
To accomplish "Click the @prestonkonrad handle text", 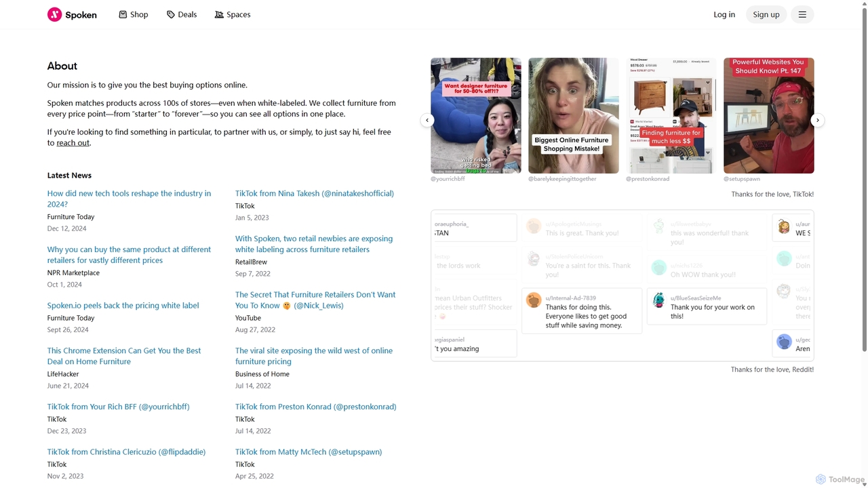I will pyautogui.click(x=648, y=179).
